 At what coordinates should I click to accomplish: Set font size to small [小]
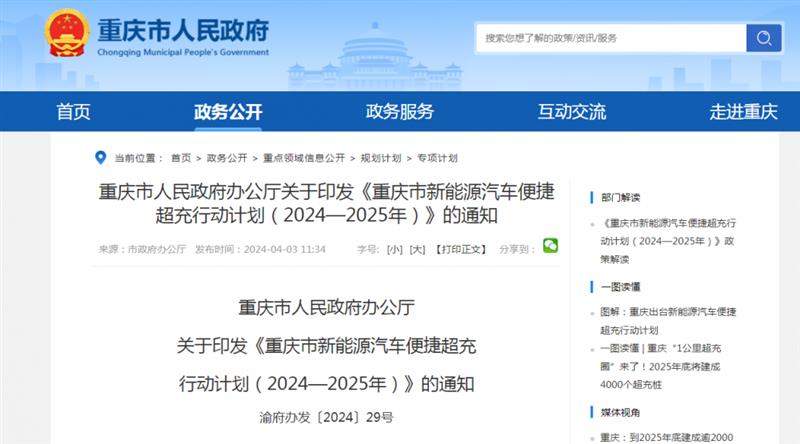394,250
